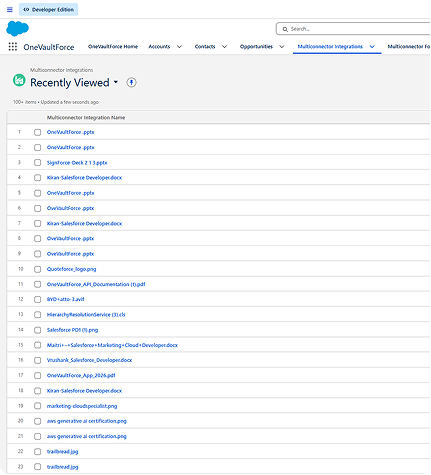The image size is (431, 475).
Task: Open the hamburger menu icon
Action: click(x=10, y=9)
